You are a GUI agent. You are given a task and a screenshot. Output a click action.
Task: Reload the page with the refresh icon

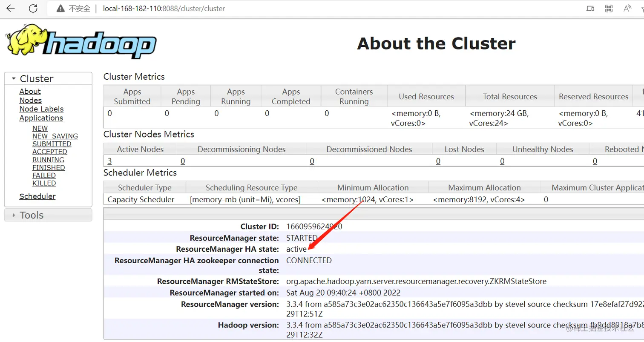(x=33, y=8)
